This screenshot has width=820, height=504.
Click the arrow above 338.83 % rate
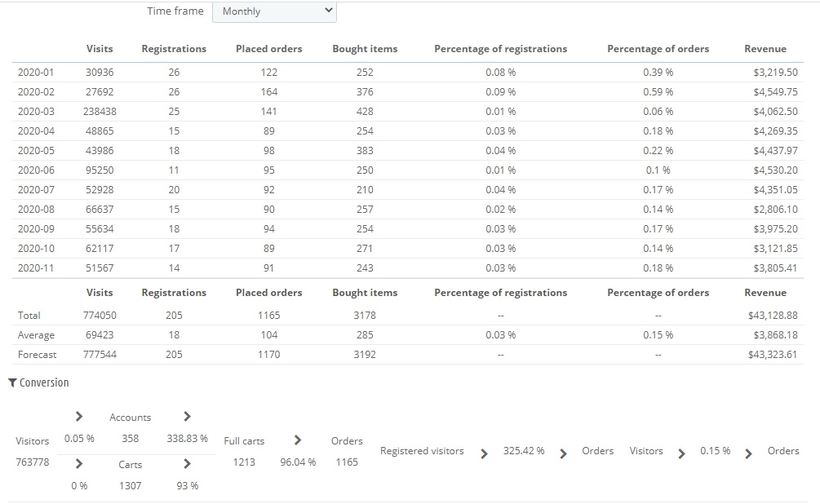click(x=187, y=417)
